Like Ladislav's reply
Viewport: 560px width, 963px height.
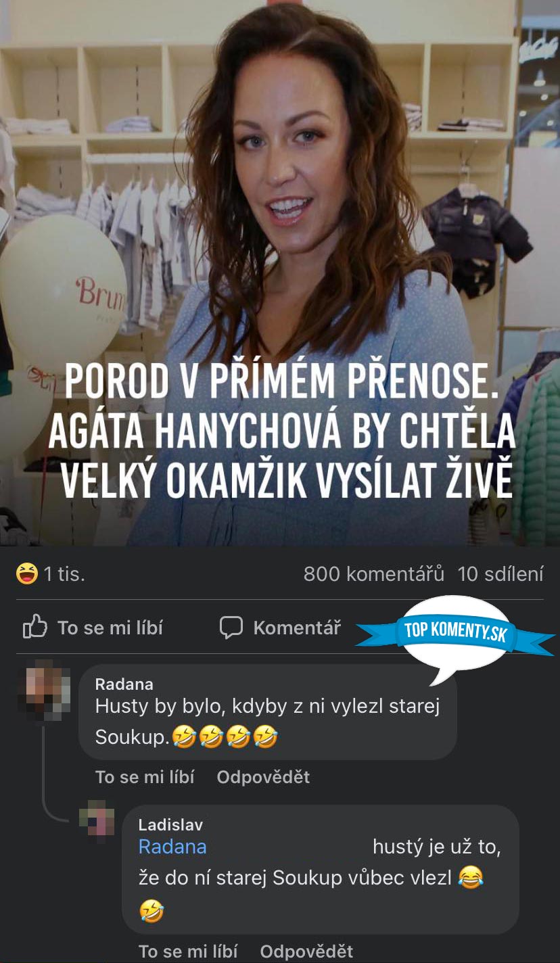188,952
